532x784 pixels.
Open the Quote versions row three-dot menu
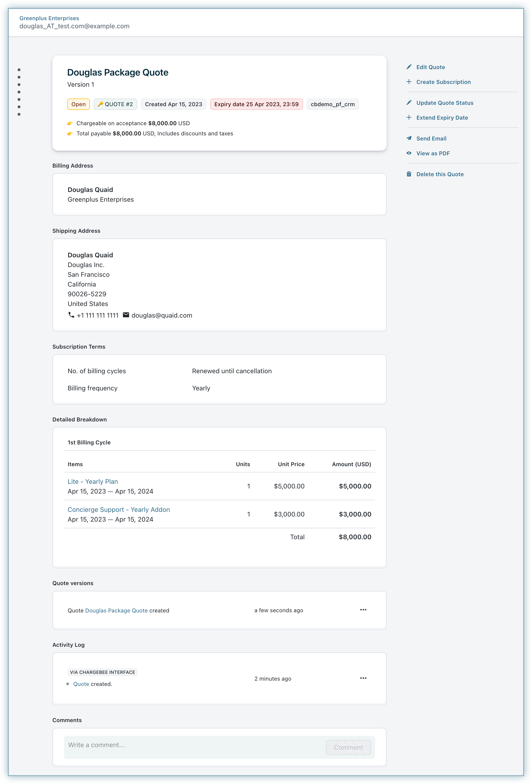[363, 610]
